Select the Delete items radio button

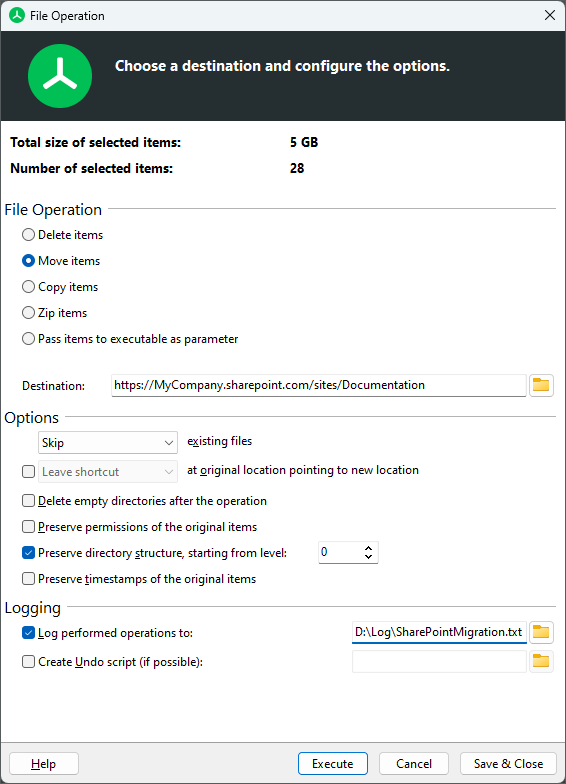pyautogui.click(x=28, y=234)
